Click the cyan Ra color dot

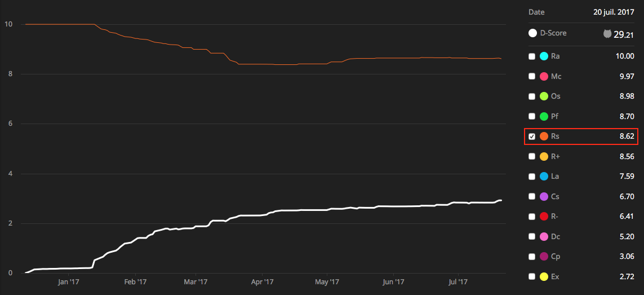coord(544,56)
